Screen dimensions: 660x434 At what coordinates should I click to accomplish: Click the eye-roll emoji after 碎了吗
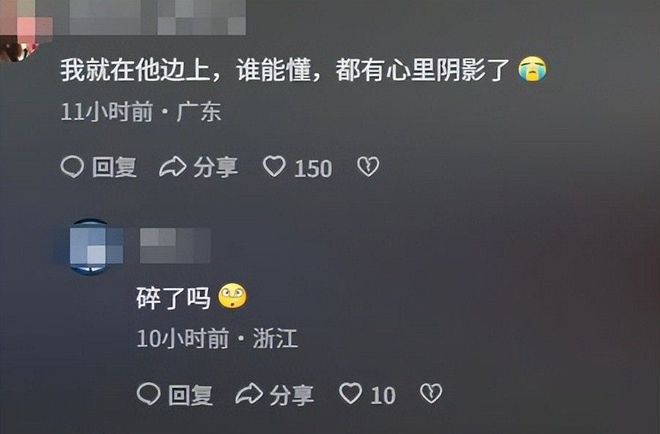point(232,297)
